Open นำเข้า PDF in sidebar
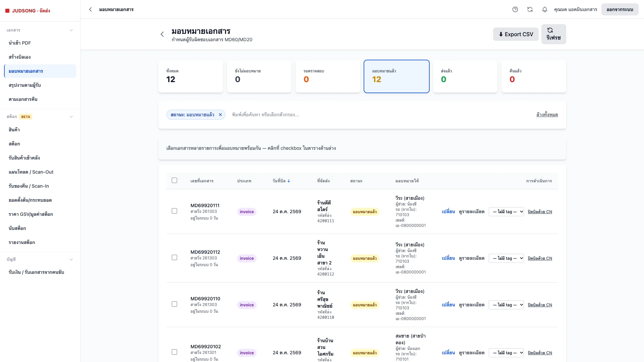Image resolution: width=644 pixels, height=362 pixels. [40, 43]
